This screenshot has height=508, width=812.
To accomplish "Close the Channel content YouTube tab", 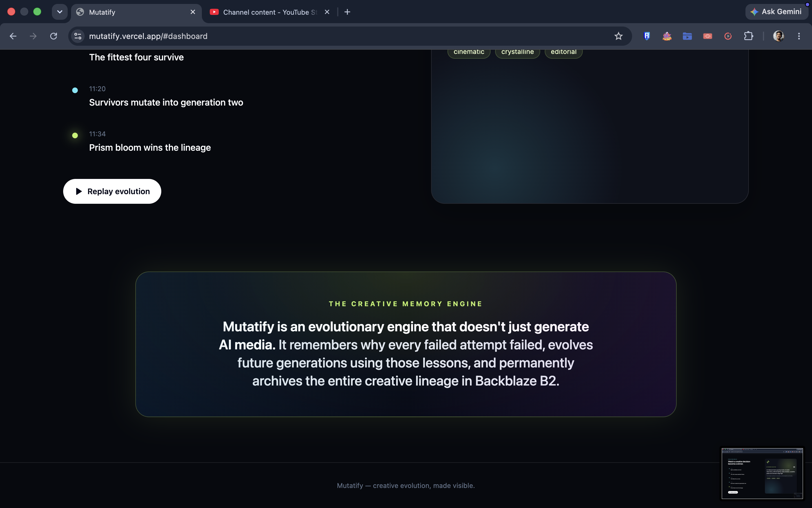I will pyautogui.click(x=327, y=12).
